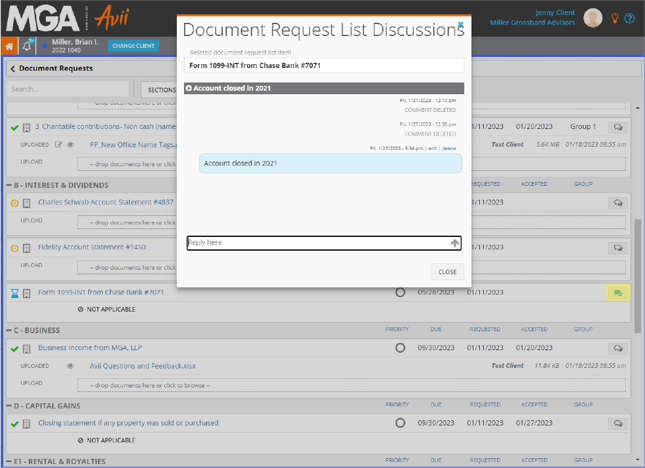Image resolution: width=645 pixels, height=468 pixels.
Task: Click the CLOSE button in dialog
Action: point(447,272)
